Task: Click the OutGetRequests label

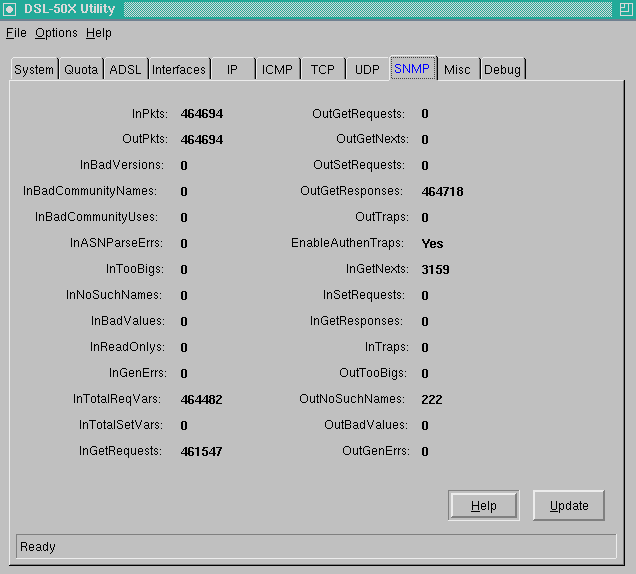Action: tap(358, 114)
